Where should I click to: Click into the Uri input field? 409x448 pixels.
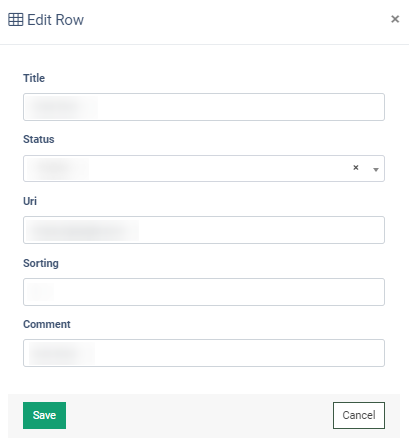pos(204,230)
